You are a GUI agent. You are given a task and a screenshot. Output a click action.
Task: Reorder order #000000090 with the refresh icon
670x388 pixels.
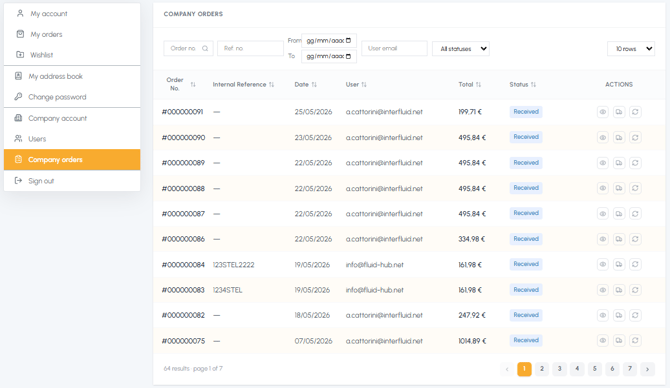[x=635, y=138]
